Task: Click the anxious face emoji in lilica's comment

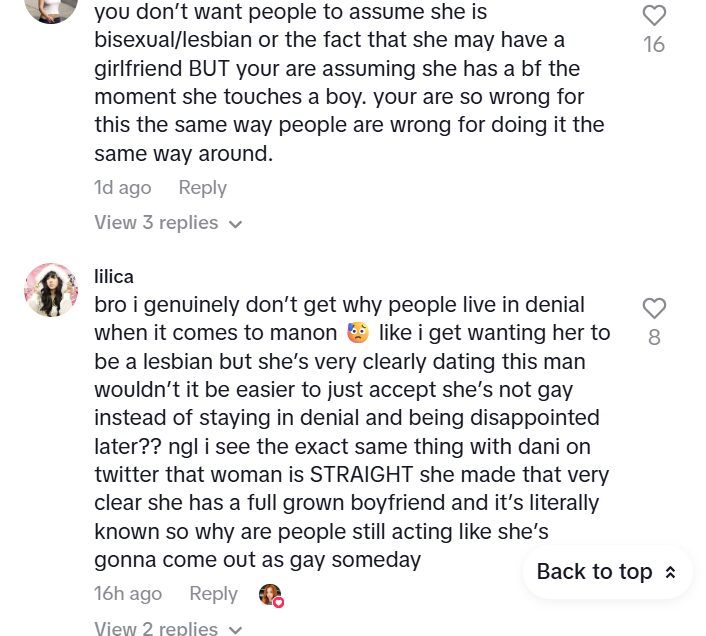Action: [x=358, y=332]
